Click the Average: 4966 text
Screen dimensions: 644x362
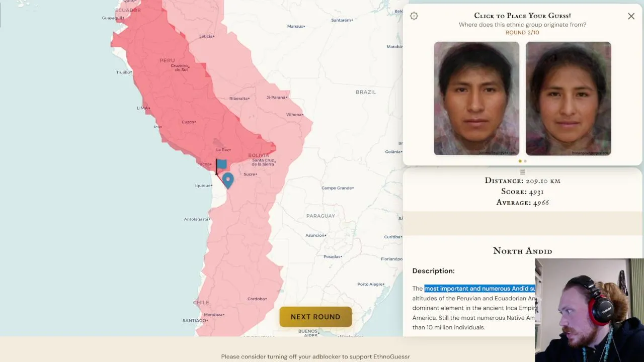click(x=522, y=203)
